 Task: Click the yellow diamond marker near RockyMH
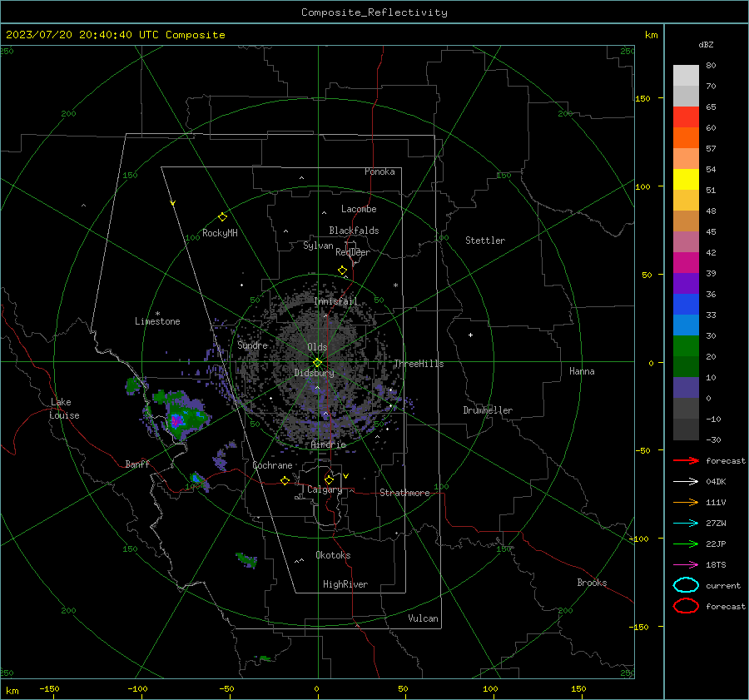point(222,217)
